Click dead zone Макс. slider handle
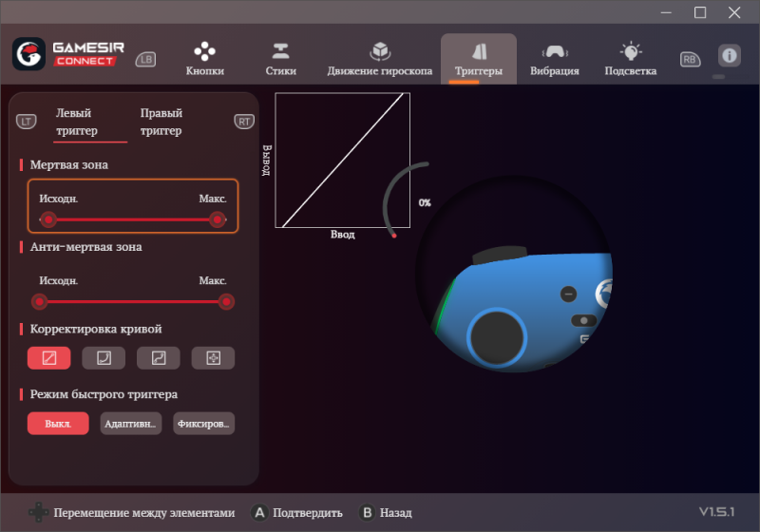Screen dimensions: 760x532 pyautogui.click(x=218, y=220)
